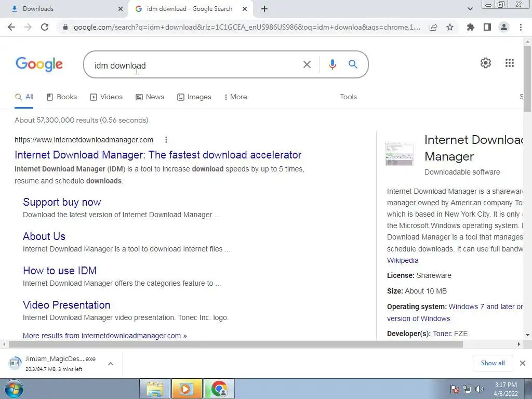Switch to the Downloads tab
The image size is (532, 399).
64,9
